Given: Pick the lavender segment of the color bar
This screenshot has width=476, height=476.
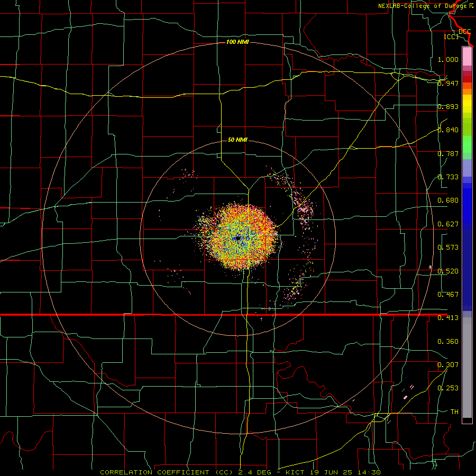Looking at the screenshot, I should coord(467,168).
